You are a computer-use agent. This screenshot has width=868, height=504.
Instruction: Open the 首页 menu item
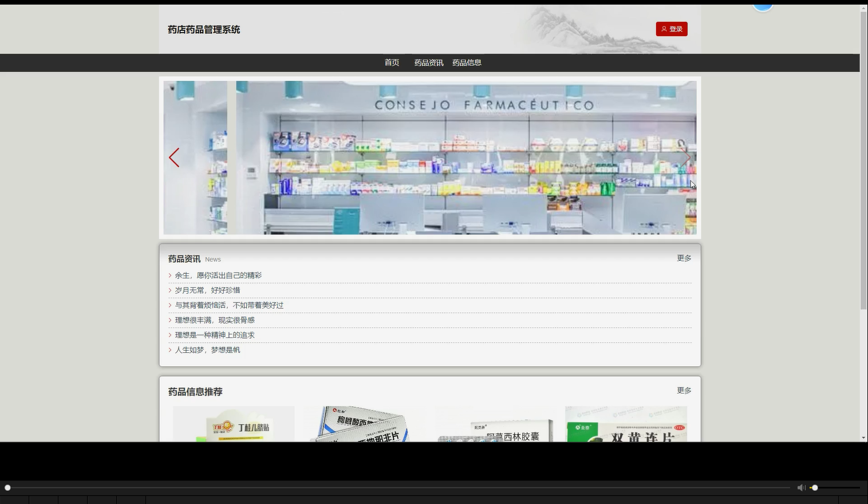point(392,62)
